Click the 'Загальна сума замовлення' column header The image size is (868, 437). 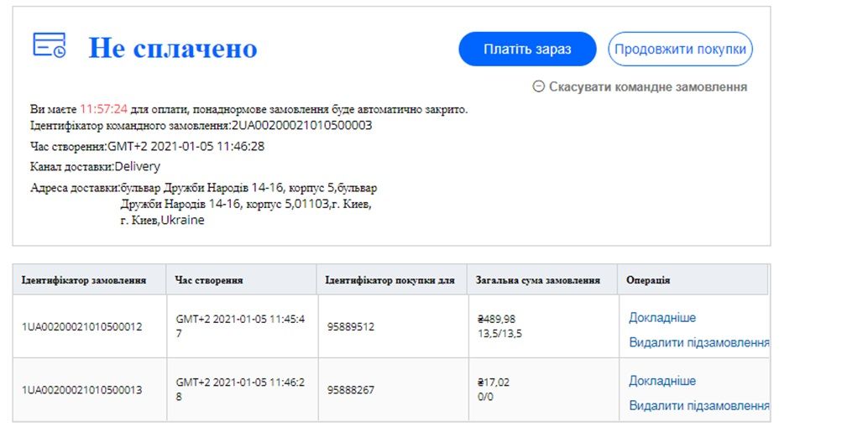pyautogui.click(x=538, y=280)
